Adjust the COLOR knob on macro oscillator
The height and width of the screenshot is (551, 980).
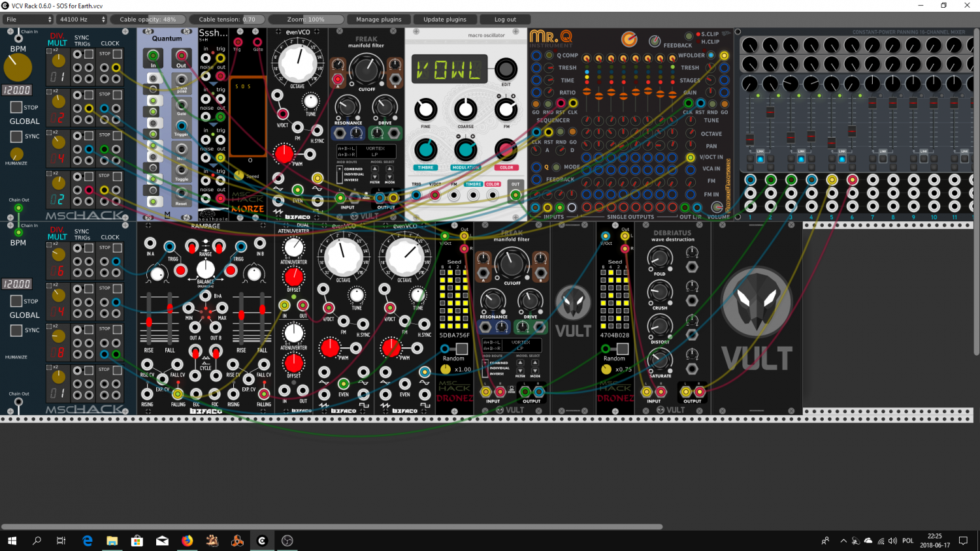click(x=506, y=150)
